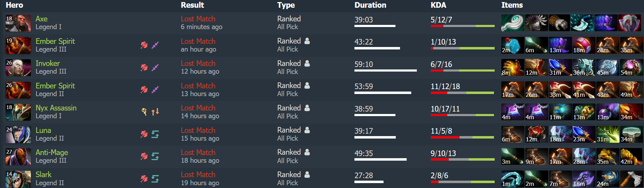644x188 pixels.
Task: Click the safe lane icon in Luna row
Action: click(x=155, y=134)
